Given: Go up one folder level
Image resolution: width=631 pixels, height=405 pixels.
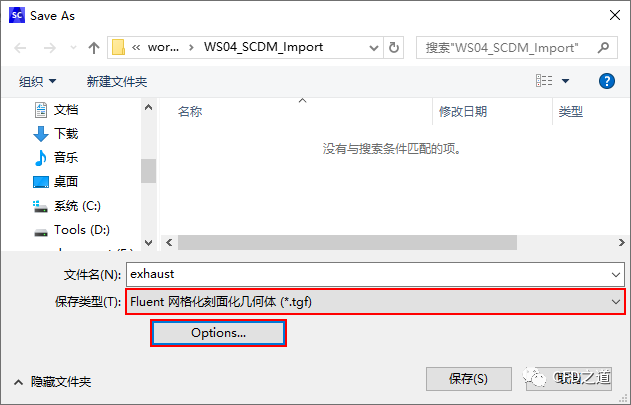Looking at the screenshot, I should point(94,48).
